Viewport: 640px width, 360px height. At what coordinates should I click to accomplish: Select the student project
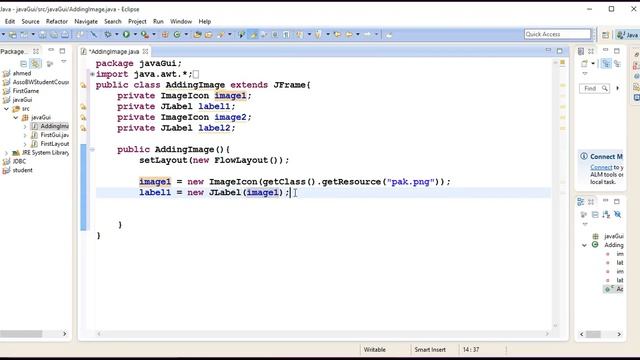click(22, 170)
